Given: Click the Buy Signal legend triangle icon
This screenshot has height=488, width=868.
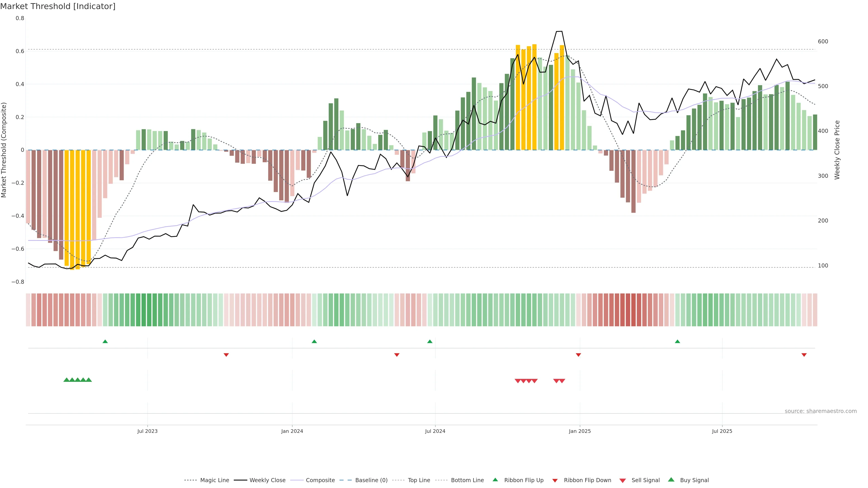Looking at the screenshot, I should tap(671, 480).
